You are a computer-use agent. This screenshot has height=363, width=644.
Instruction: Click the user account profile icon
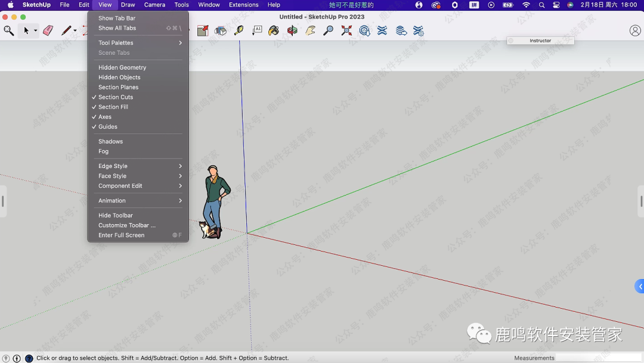(635, 30)
